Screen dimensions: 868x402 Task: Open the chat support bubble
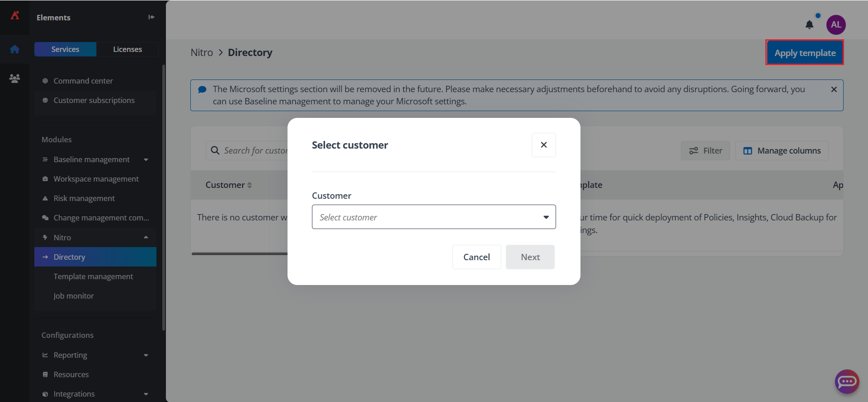coord(846,382)
